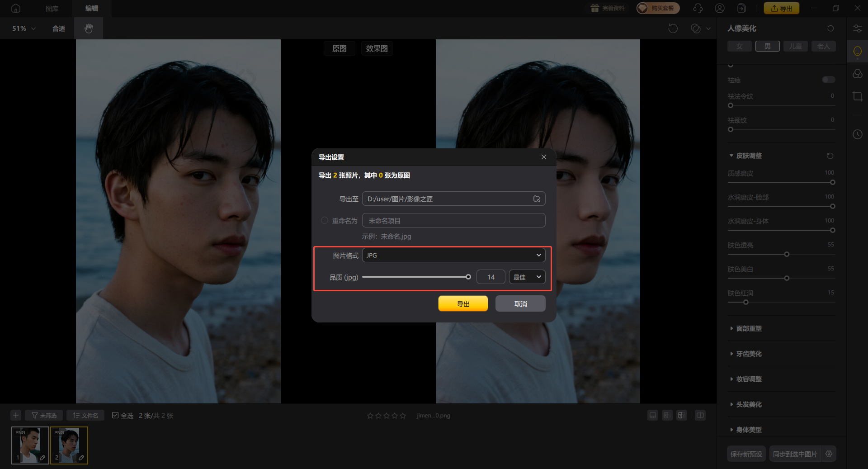Viewport: 868px width, 469px height.
Task: Open the user account profile icon
Action: [x=719, y=8]
